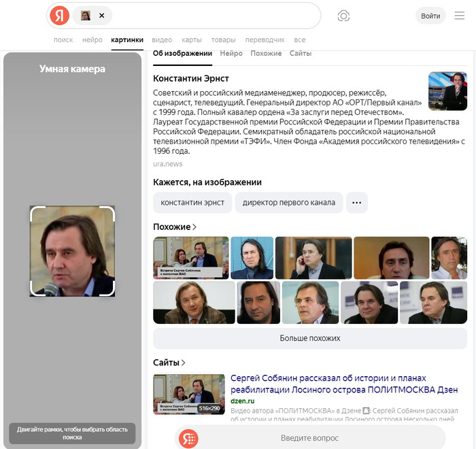Click the директор первого канала tag

coord(288,203)
